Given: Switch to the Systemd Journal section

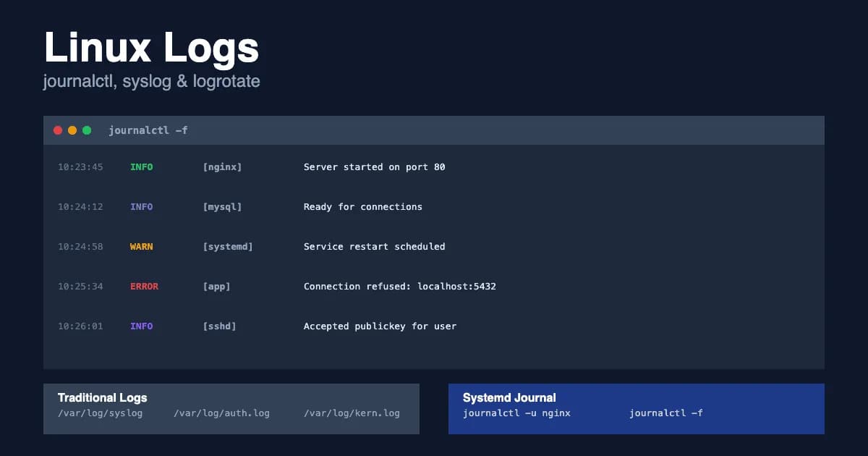Looking at the screenshot, I should point(509,397).
